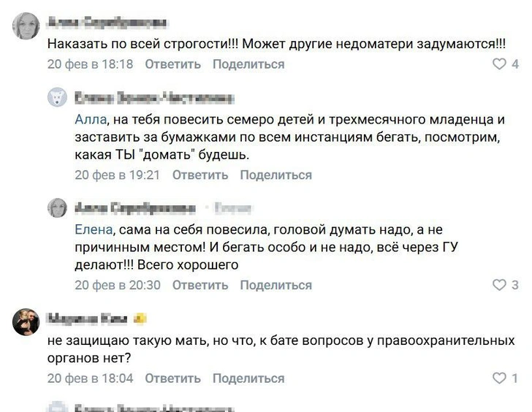Click "Поделиться" under the 18:18 comment
Viewport: 532px width, 412px height.
pos(248,64)
